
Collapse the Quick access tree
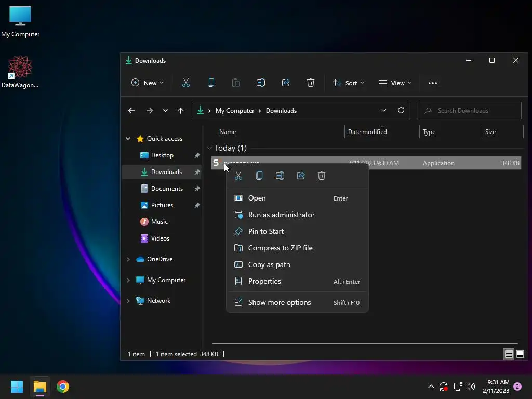(x=128, y=138)
